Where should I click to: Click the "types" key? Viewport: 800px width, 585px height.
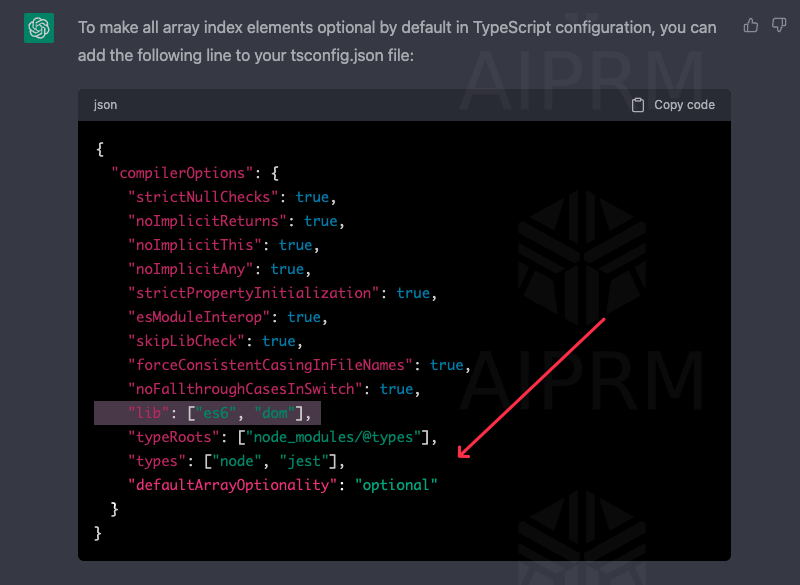pyautogui.click(x=157, y=461)
